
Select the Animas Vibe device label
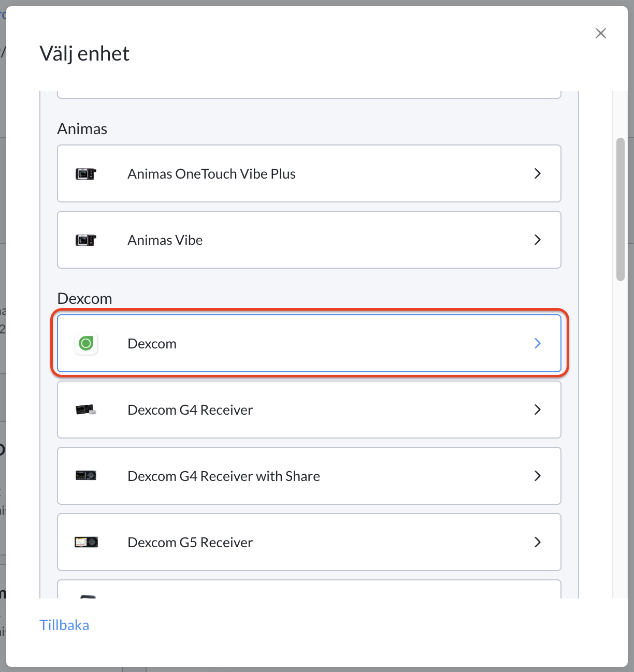[165, 240]
